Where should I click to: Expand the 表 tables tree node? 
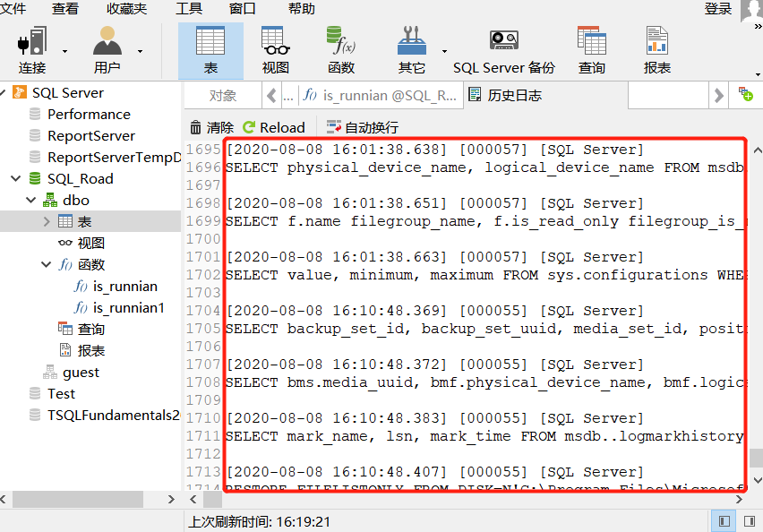(x=47, y=221)
